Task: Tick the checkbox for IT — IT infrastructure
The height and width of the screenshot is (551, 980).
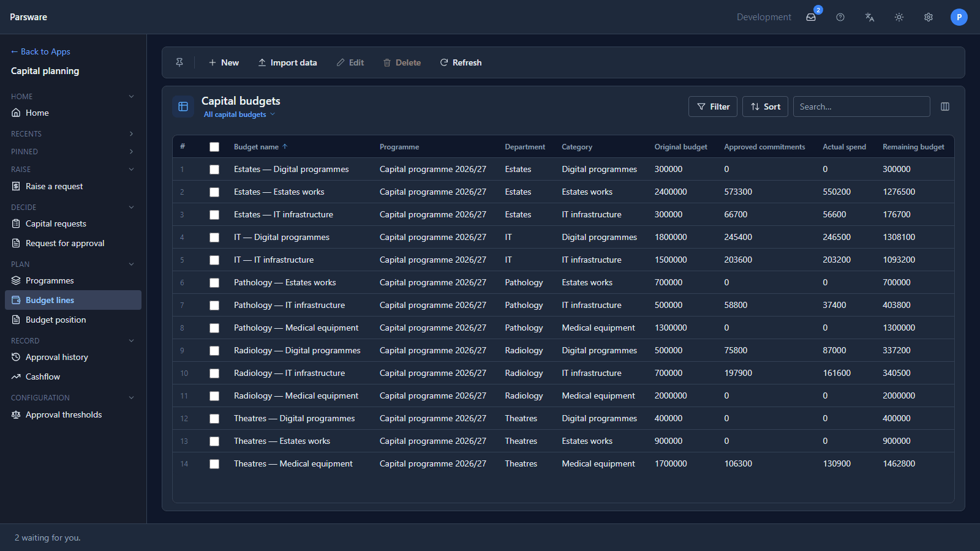Action: [x=214, y=260]
